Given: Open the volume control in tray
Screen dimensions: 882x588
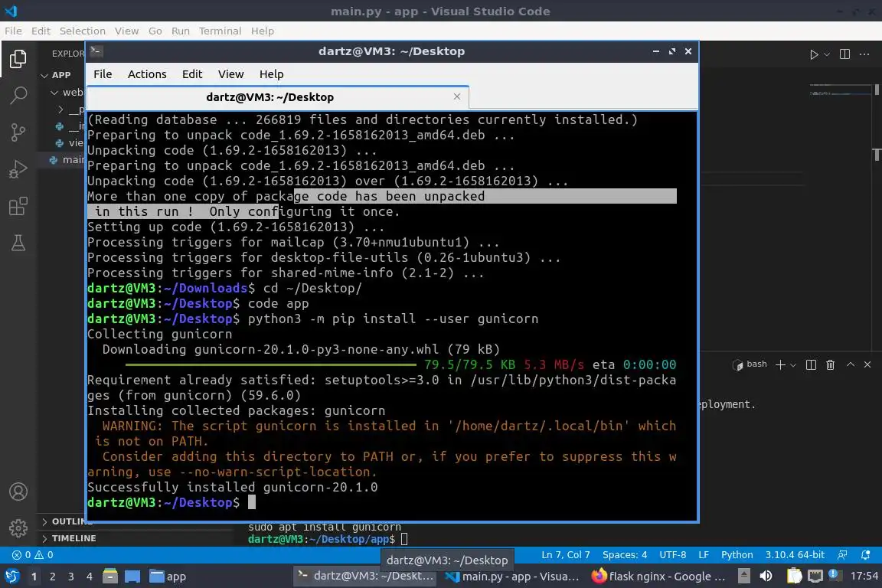Looking at the screenshot, I should pyautogui.click(x=766, y=577).
